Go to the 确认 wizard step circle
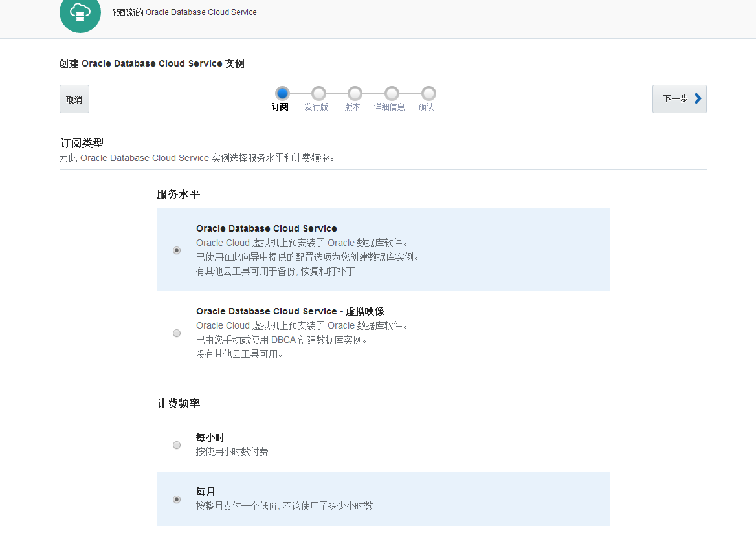Screen dimensions: 756x535 (x=428, y=93)
